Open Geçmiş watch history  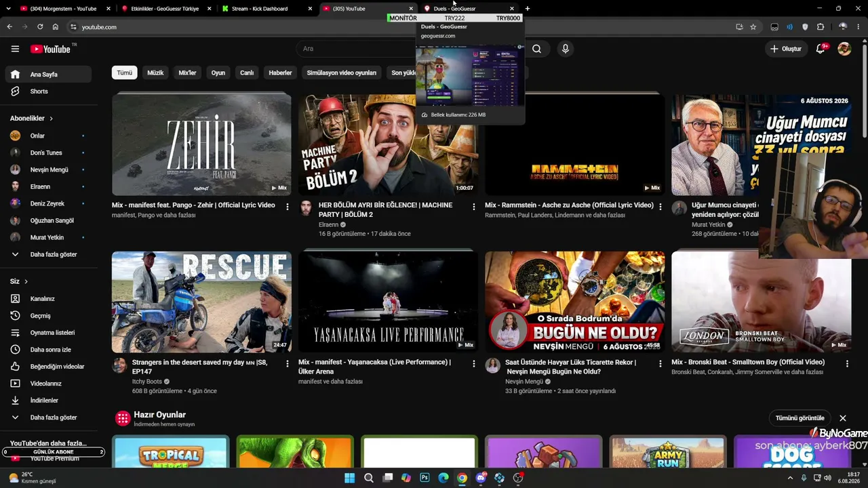[47, 316]
